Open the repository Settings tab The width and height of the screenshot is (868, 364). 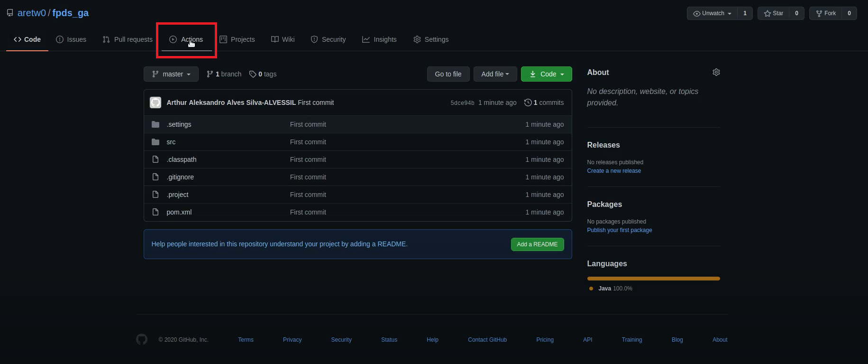[431, 39]
